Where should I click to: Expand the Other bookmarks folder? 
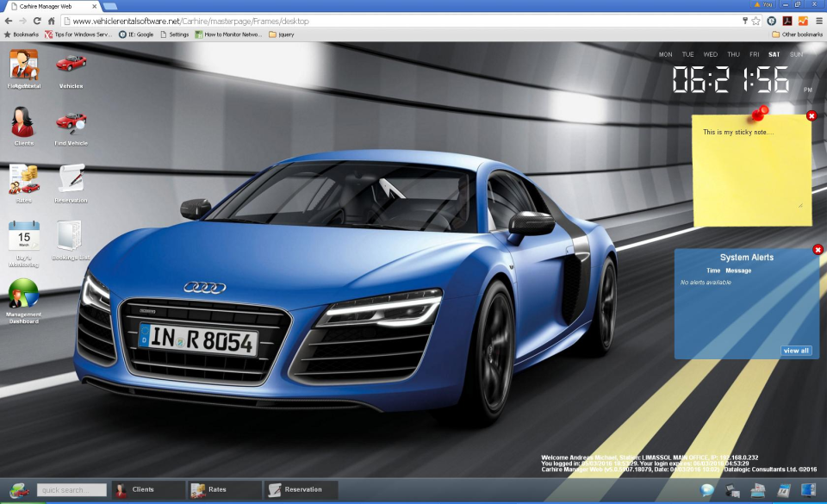tap(797, 34)
